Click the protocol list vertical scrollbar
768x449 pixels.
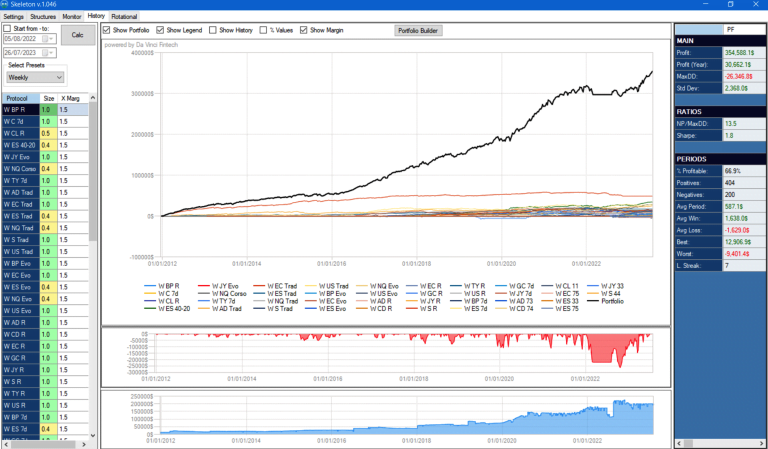tap(93, 200)
